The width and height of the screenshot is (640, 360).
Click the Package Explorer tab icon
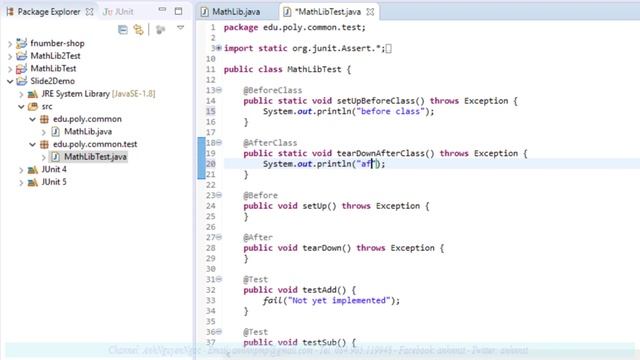coord(11,11)
